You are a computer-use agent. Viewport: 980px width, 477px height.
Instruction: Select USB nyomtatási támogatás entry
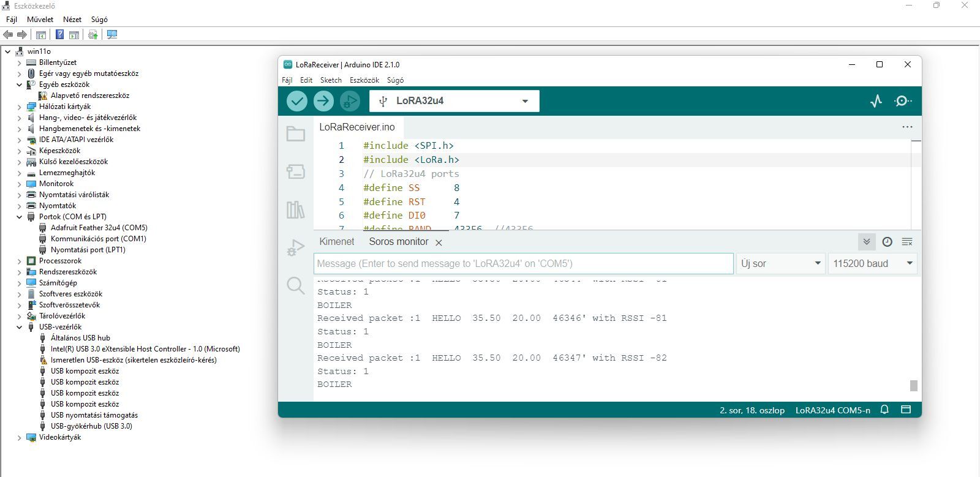tap(94, 415)
